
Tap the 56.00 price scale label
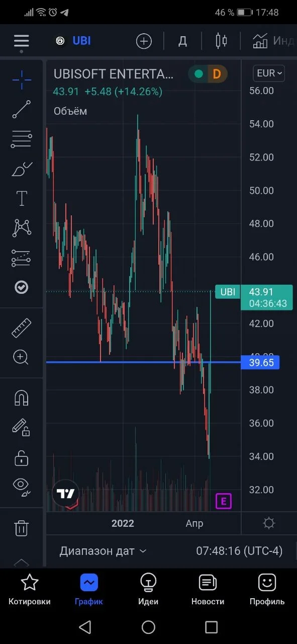point(261,91)
